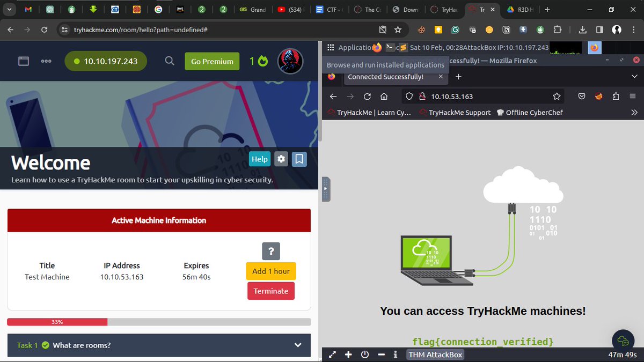
Task: Launch Firefox from AttackBox panel
Action: [377, 47]
